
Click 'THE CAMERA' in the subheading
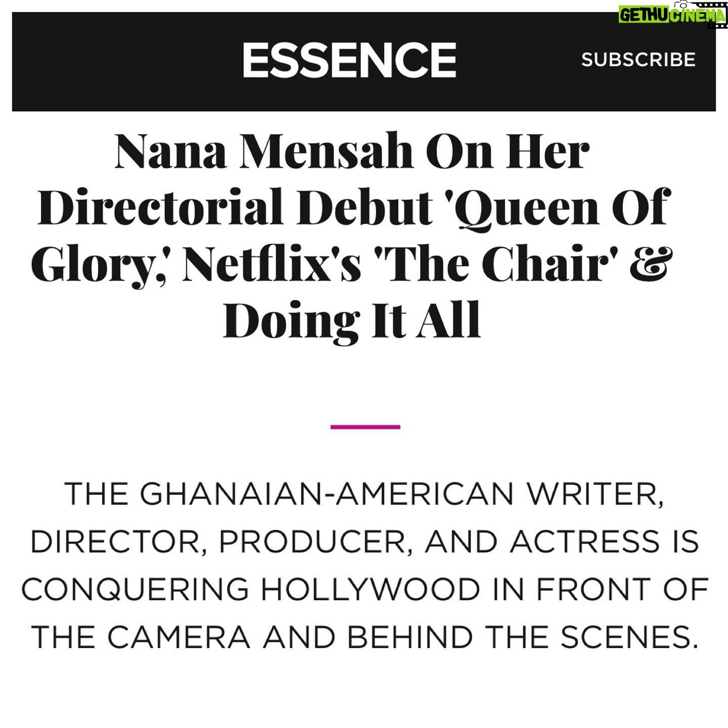tap(141, 637)
